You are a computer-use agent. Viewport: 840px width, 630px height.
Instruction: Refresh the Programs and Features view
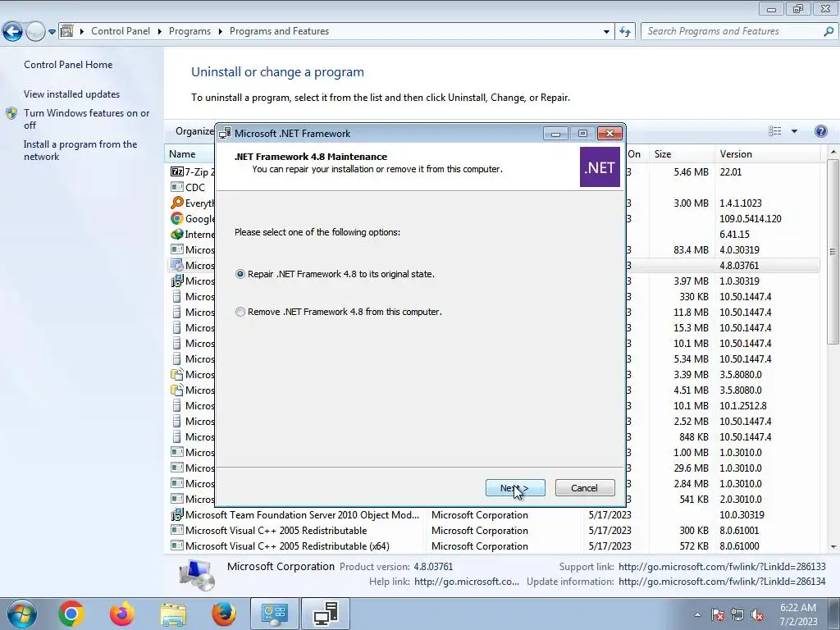pos(624,32)
